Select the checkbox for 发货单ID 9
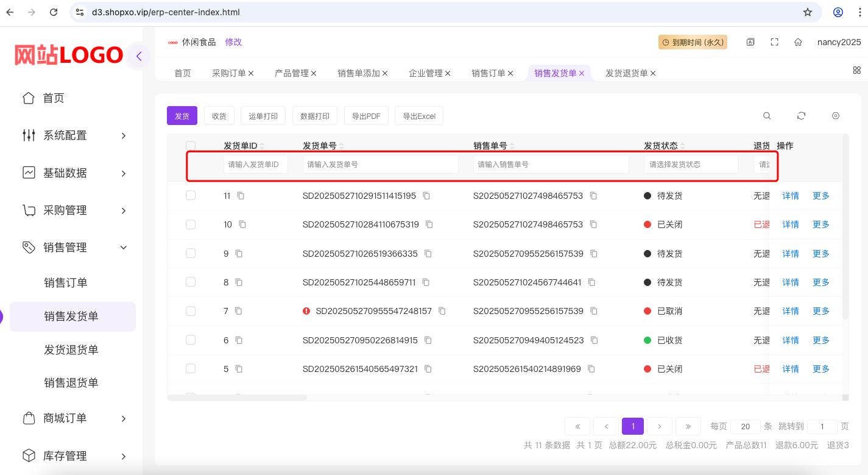 click(191, 253)
